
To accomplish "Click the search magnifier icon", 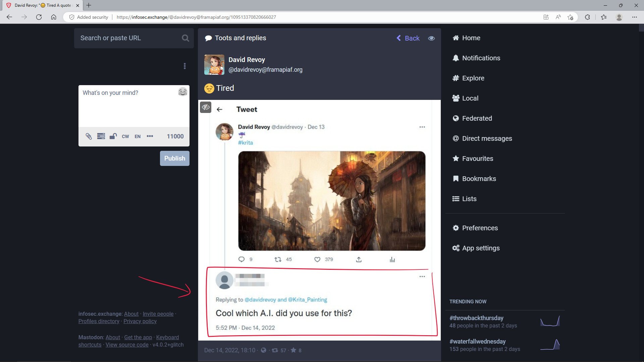I will 185,38.
